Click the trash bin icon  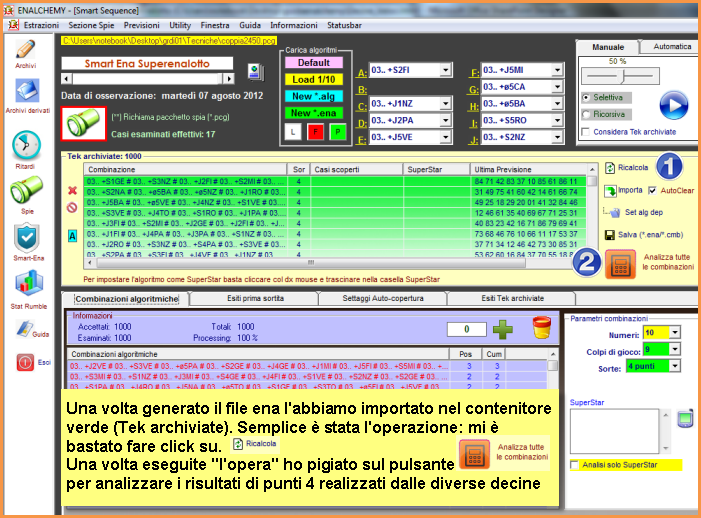click(x=541, y=328)
